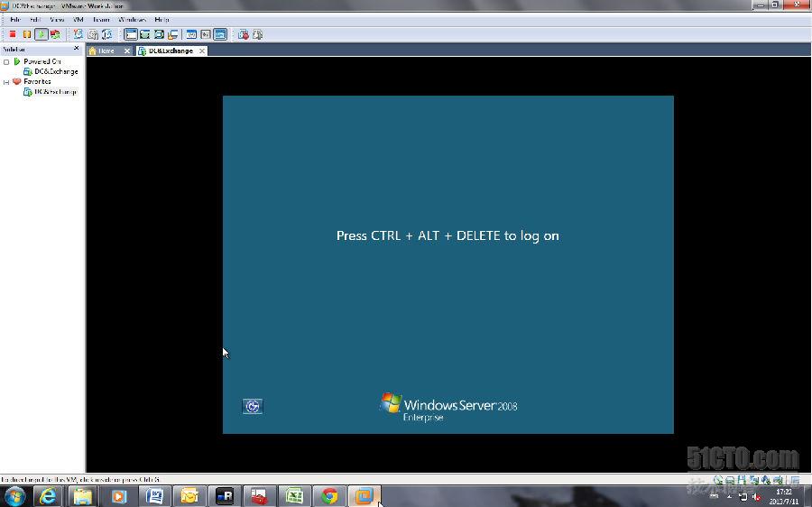Click the last toolbar icon after Capture Movie
The width and height of the screenshot is (812, 507).
coord(257,34)
